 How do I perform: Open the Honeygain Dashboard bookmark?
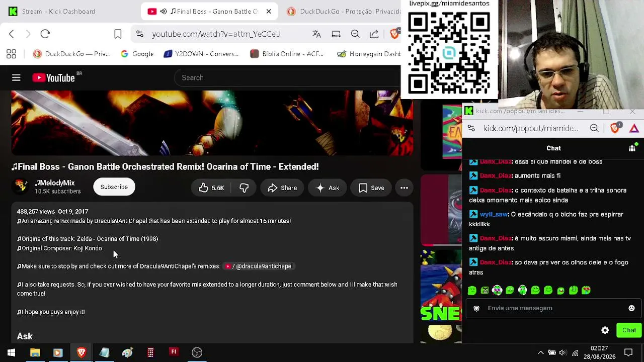pos(369,54)
